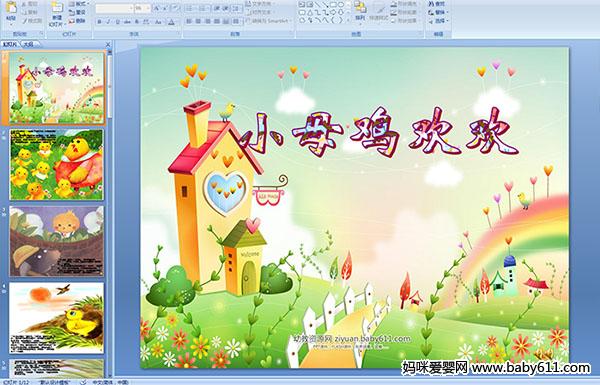
Task: Click the font color icon
Action: (x=171, y=22)
